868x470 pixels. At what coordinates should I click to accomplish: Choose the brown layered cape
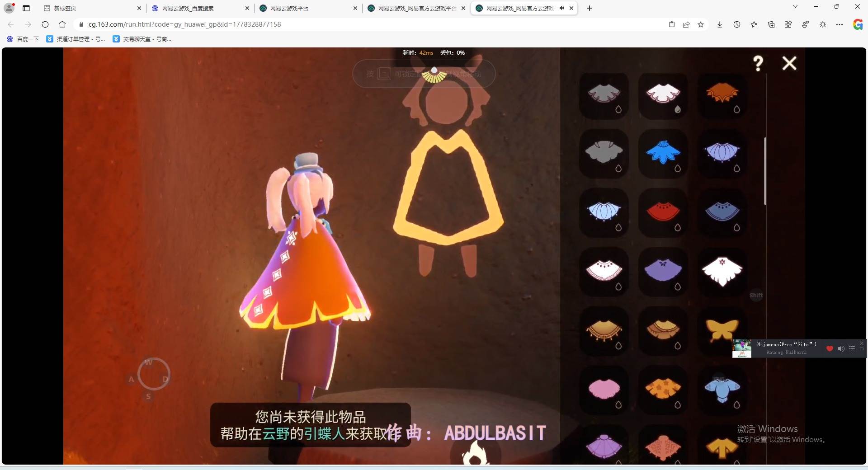point(663,331)
